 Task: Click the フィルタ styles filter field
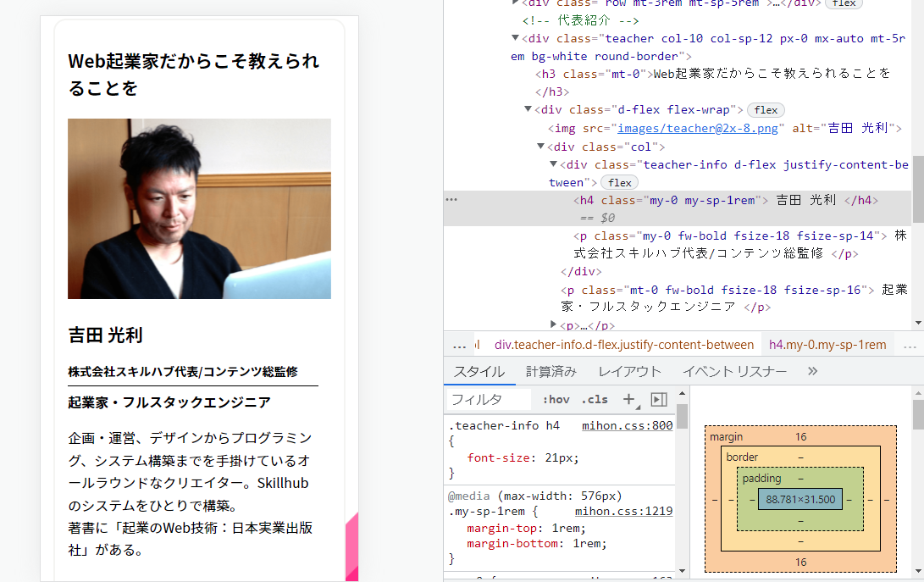pyautogui.click(x=490, y=400)
